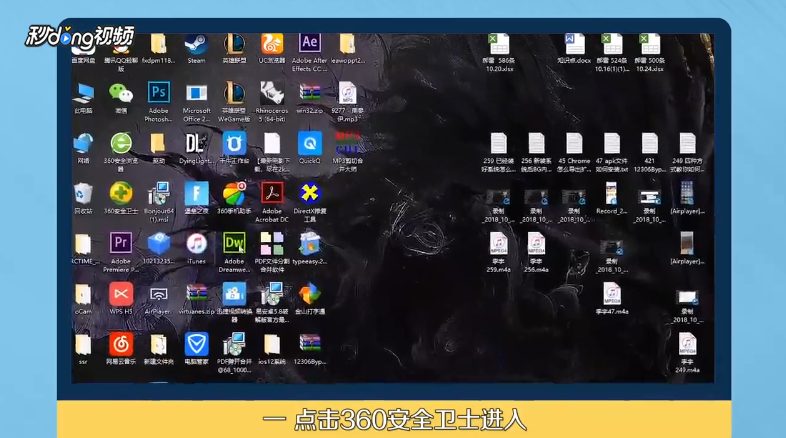Viewport: 786px width, 438px height.
Task: Click the '10213235..' file label
Action: point(158,261)
